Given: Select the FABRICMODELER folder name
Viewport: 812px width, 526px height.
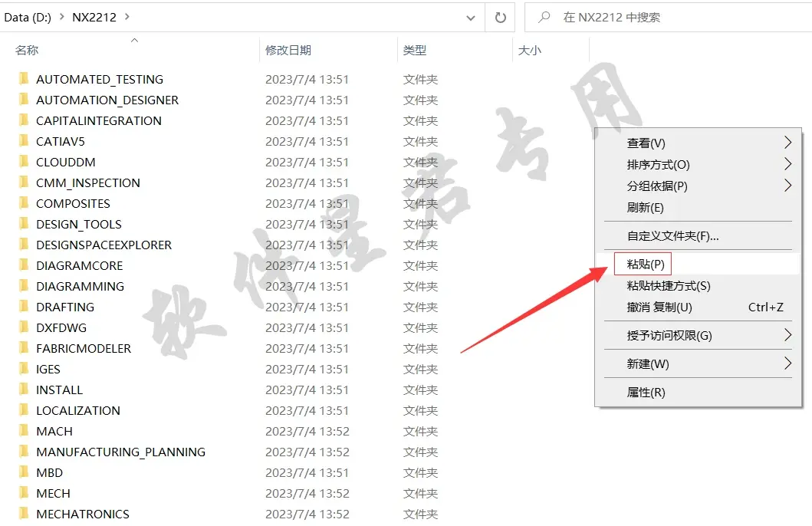Looking at the screenshot, I should click(x=84, y=348).
